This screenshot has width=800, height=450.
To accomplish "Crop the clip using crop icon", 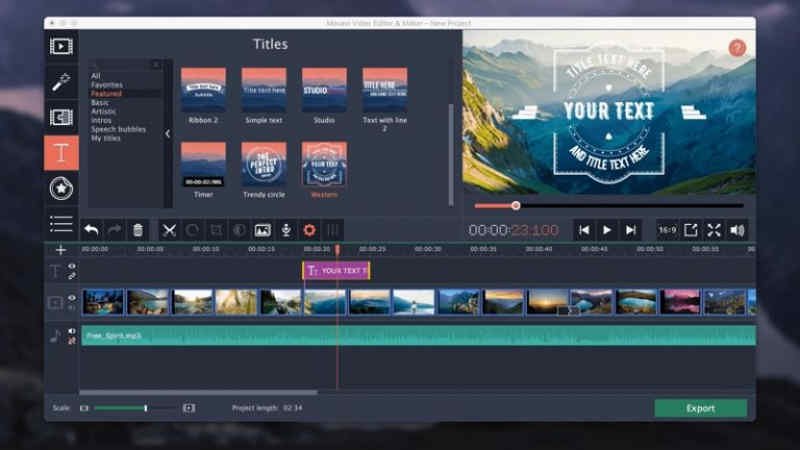I will click(x=216, y=230).
